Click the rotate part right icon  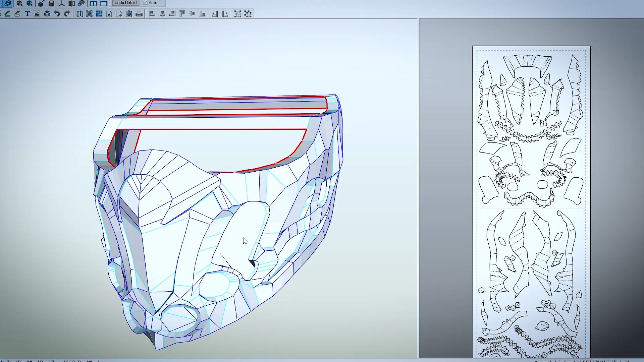point(225,14)
